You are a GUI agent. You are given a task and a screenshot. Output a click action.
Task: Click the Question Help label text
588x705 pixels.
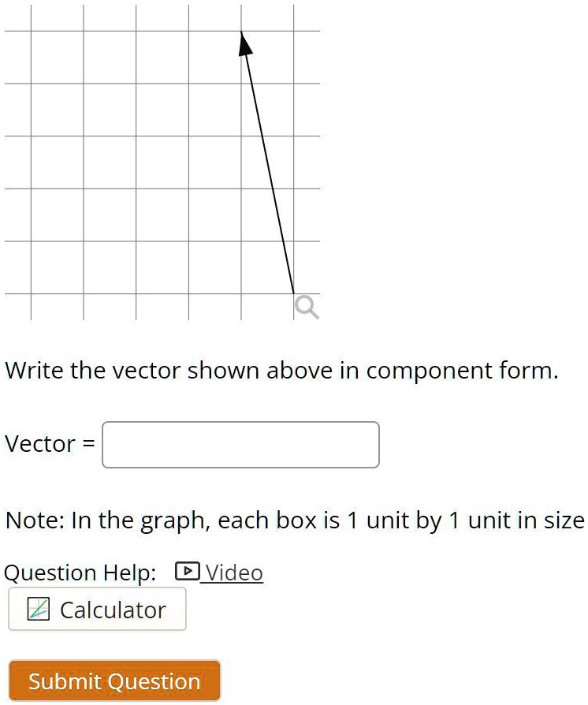79,573
